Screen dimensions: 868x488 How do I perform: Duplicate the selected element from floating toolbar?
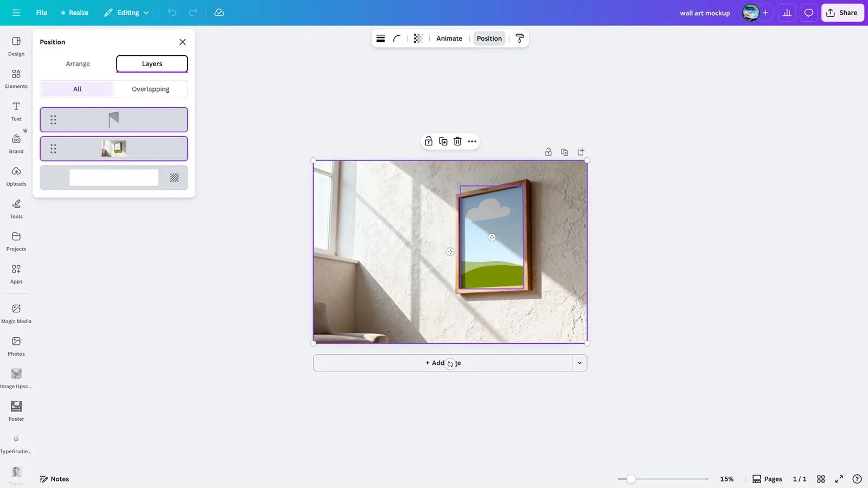[443, 142]
